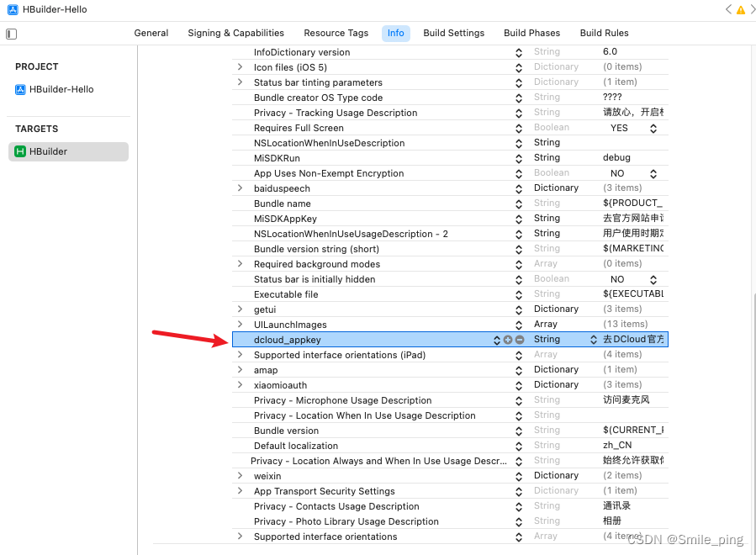756x555 pixels.
Task: Select NSLocationWhenInUseUsageDescription - 2 row
Action: [x=450, y=234]
